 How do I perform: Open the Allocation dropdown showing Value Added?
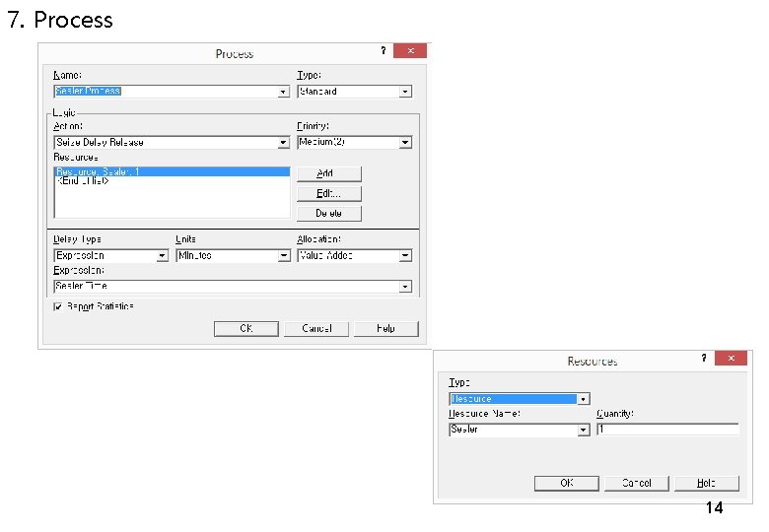pyautogui.click(x=405, y=256)
